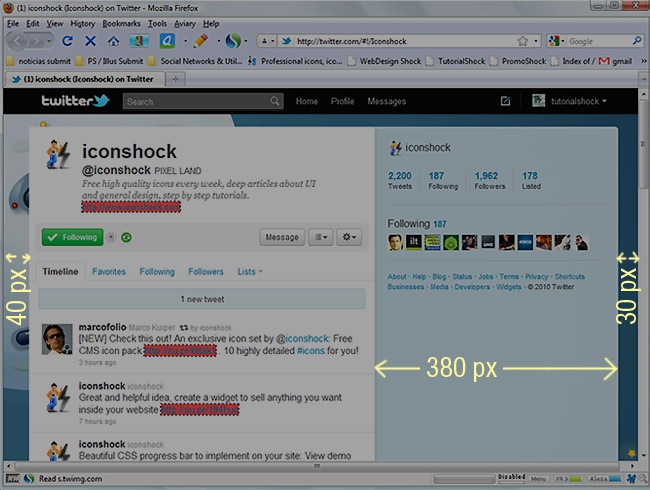Open the gear settings dropdown
650x490 pixels.
349,237
